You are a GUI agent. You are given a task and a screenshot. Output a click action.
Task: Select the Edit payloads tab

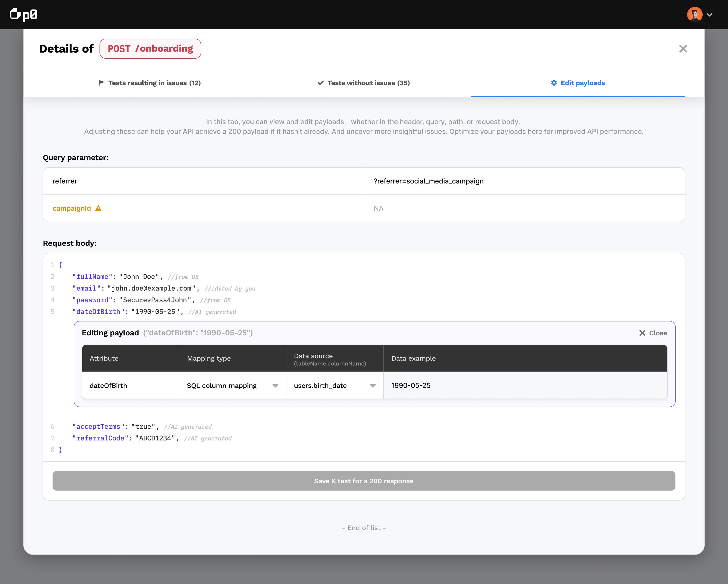pos(578,83)
